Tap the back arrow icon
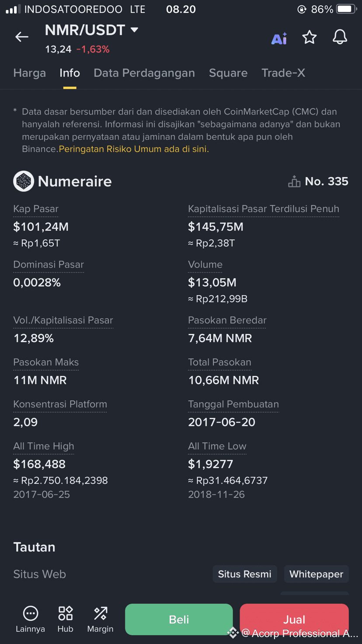The width and height of the screenshot is (362, 644). 22,37
